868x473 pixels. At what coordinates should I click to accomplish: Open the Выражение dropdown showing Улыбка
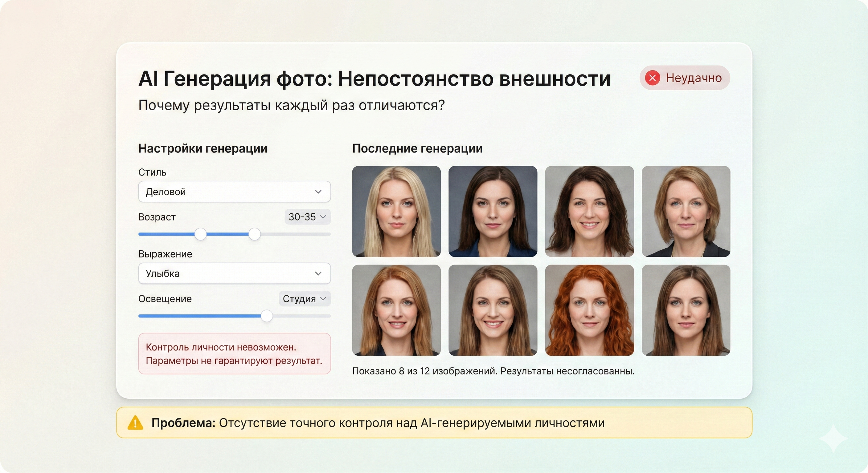click(234, 273)
